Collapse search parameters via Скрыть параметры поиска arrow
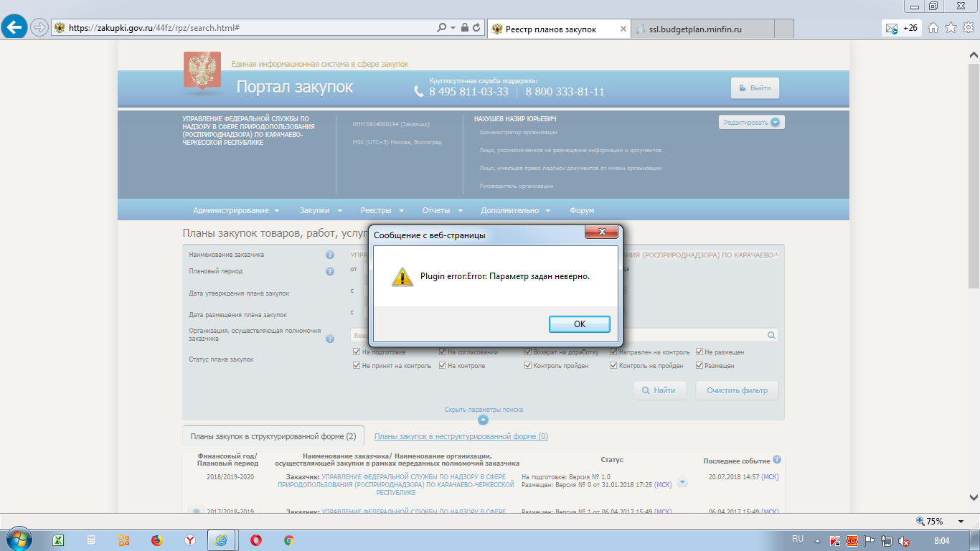The image size is (980, 551). pyautogui.click(x=483, y=420)
